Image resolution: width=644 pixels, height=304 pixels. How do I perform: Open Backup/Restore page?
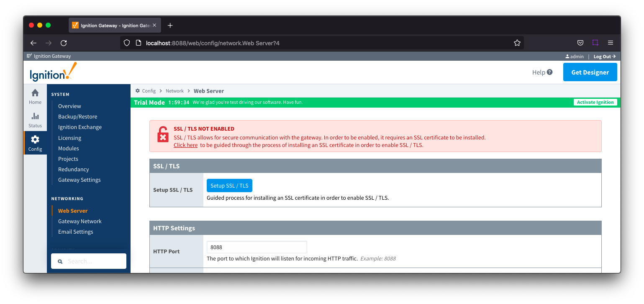pyautogui.click(x=77, y=117)
